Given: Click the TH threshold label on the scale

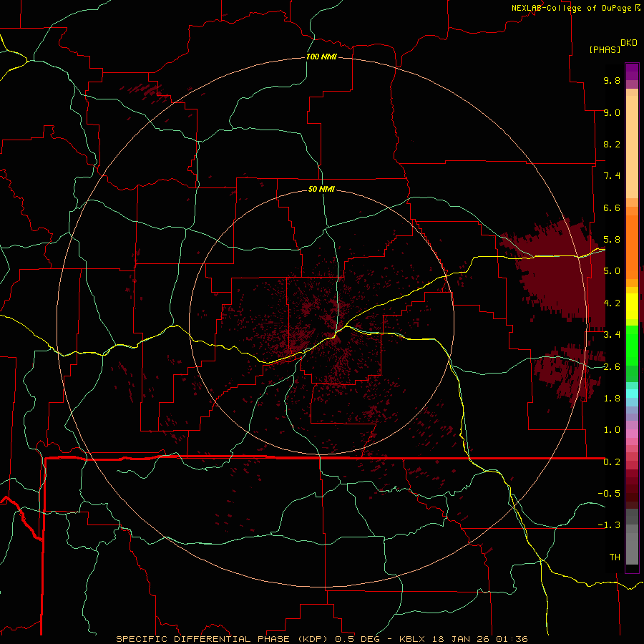Looking at the screenshot, I should coord(615,557).
